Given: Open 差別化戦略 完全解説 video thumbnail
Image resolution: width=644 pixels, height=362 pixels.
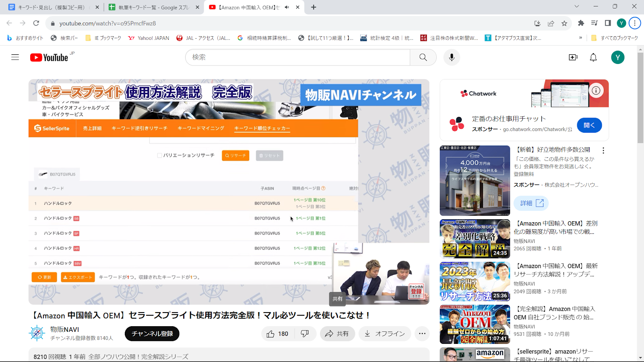Looking at the screenshot, I should 475,239.
